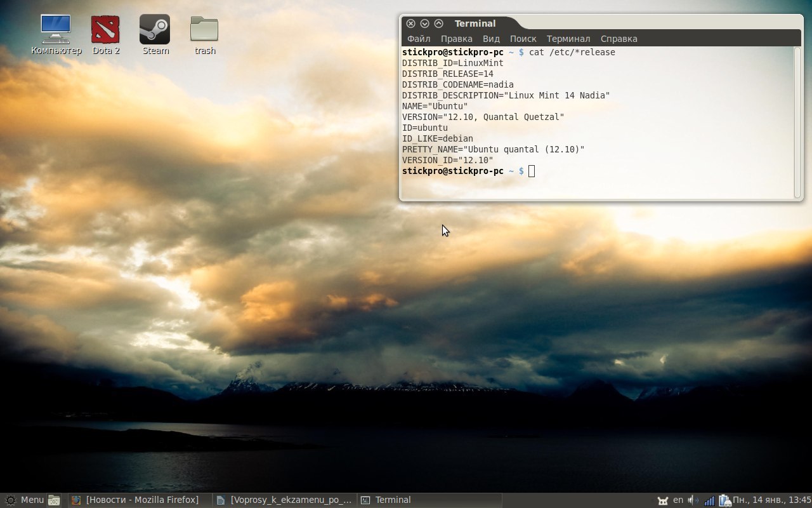Click the DISTRIB_DESCRIPTION line in Terminal
Image resolution: width=812 pixels, height=508 pixels.
point(506,95)
